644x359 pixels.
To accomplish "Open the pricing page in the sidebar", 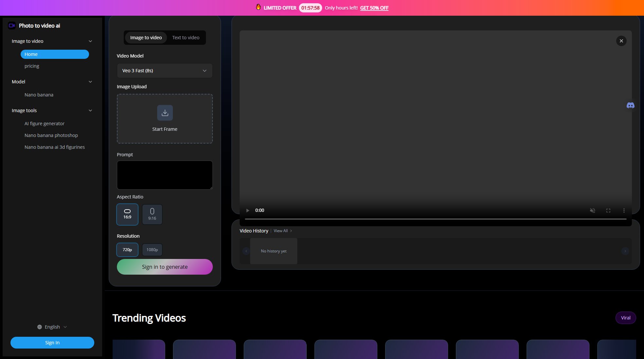I will coord(32,66).
